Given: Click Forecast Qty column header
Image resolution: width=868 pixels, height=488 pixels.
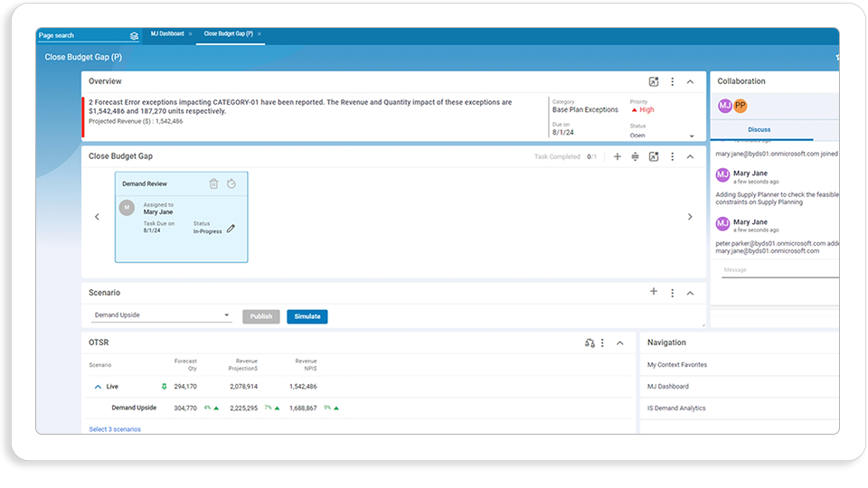Looking at the screenshot, I should pos(186,364).
